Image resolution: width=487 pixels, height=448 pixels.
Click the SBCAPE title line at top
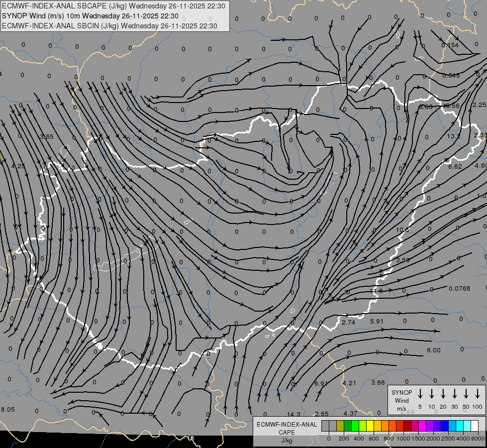pos(113,6)
